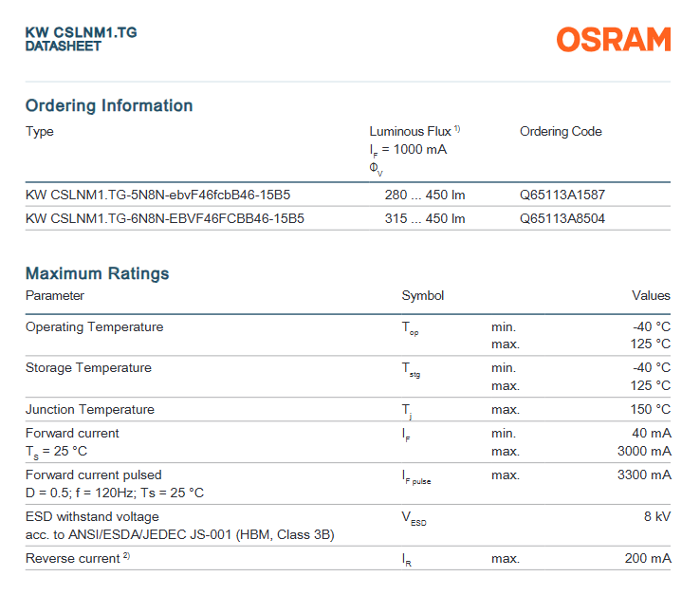The image size is (700, 614).
Task: Click the 8 kV ESD value
Action: point(655,517)
